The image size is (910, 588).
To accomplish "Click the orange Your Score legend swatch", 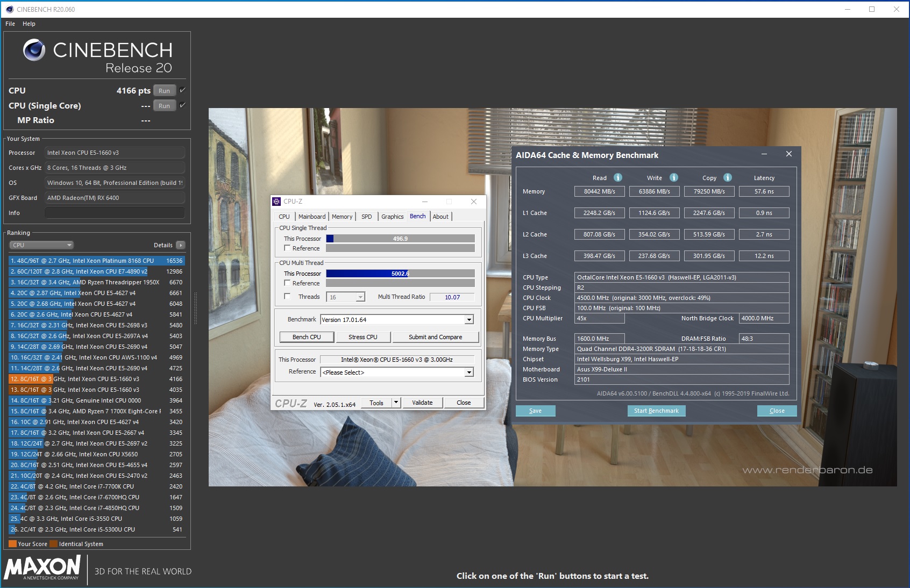I will pyautogui.click(x=12, y=544).
